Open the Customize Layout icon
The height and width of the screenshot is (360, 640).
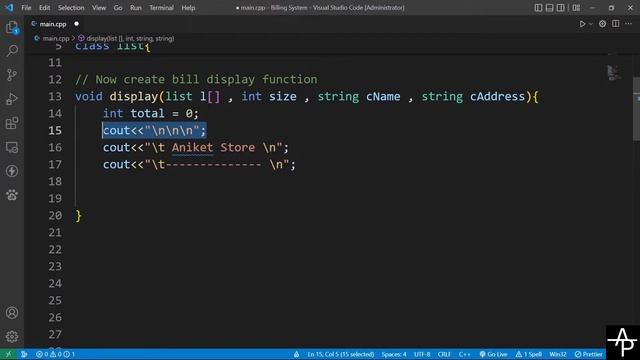(x=576, y=8)
